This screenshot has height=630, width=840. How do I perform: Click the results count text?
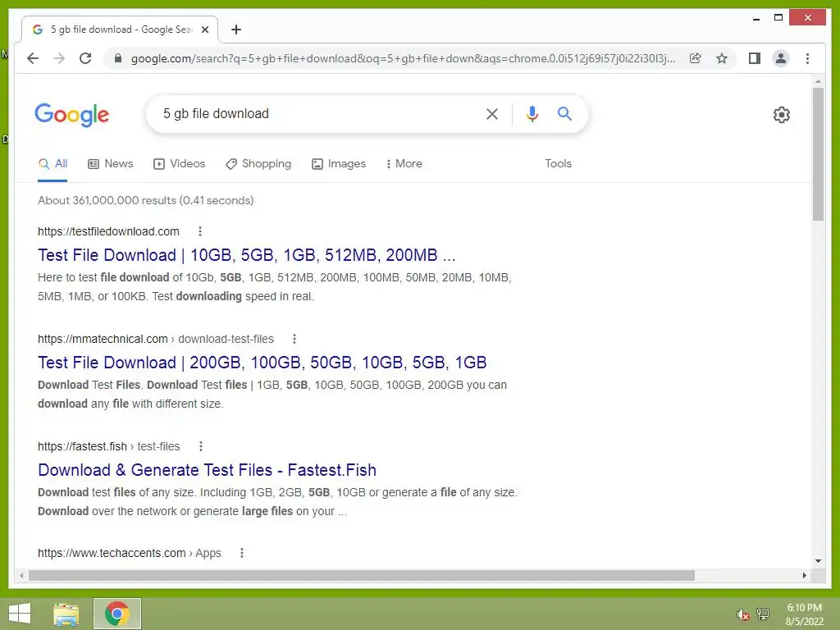[146, 200]
